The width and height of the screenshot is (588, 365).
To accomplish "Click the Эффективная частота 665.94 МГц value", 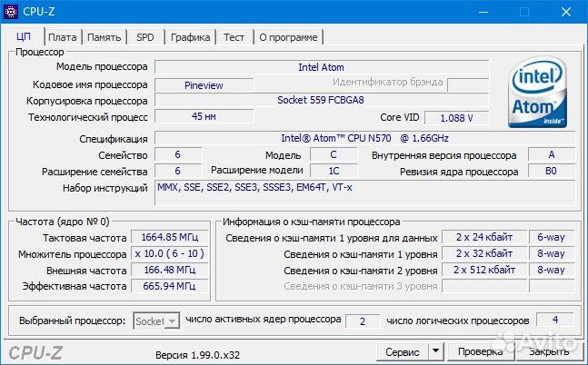I will (170, 286).
